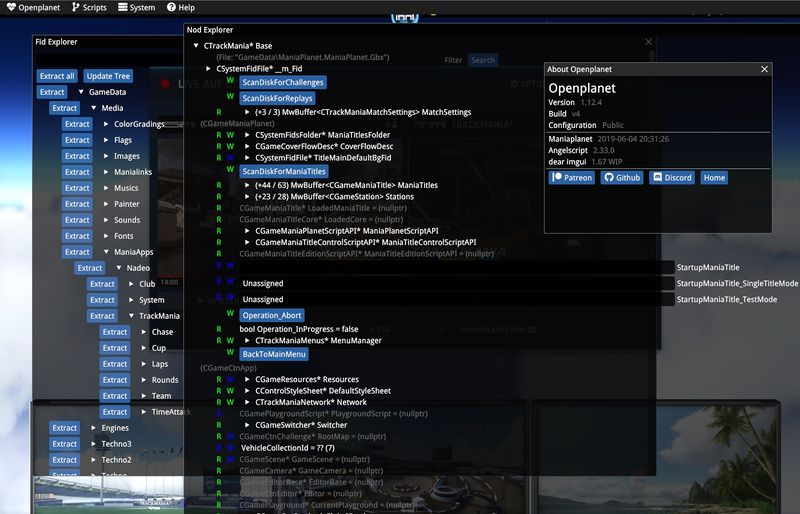Click the Update Tree button
This screenshot has height=514, width=800.
[x=108, y=76]
